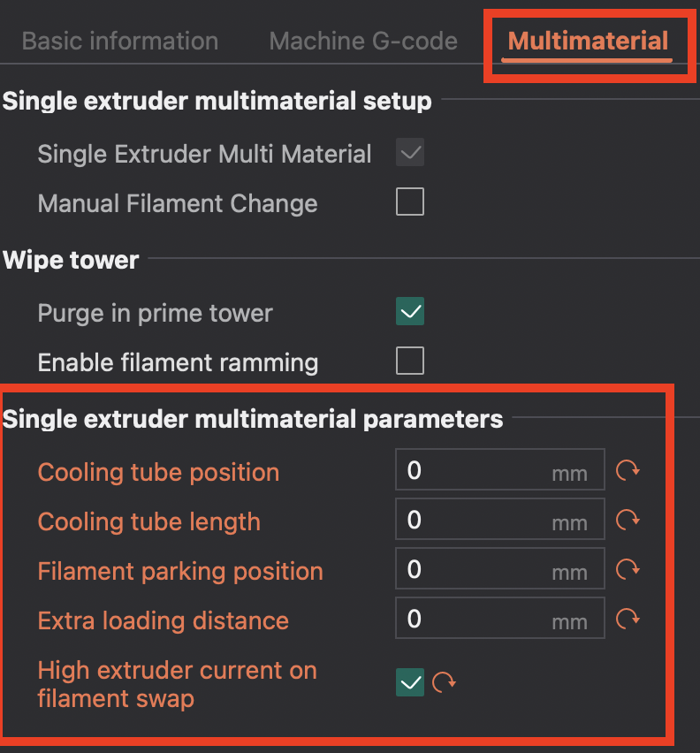Click the Extra loading distance field
The width and height of the screenshot is (700, 753).
pos(477,619)
